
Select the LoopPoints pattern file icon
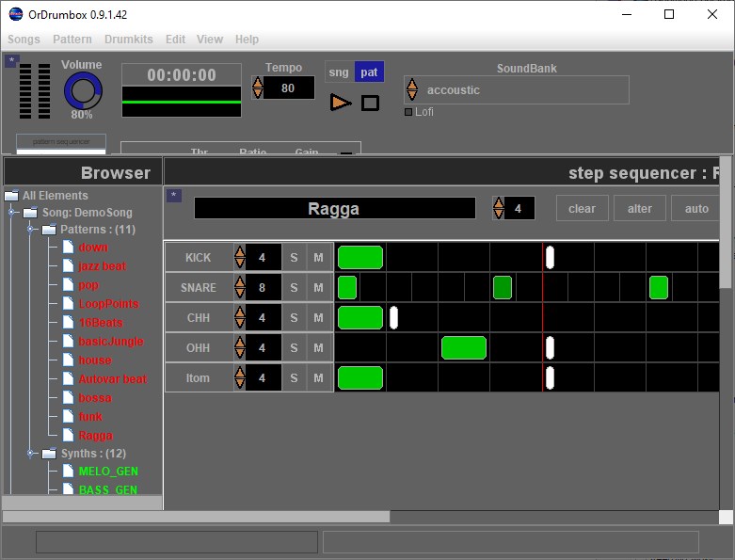(69, 303)
